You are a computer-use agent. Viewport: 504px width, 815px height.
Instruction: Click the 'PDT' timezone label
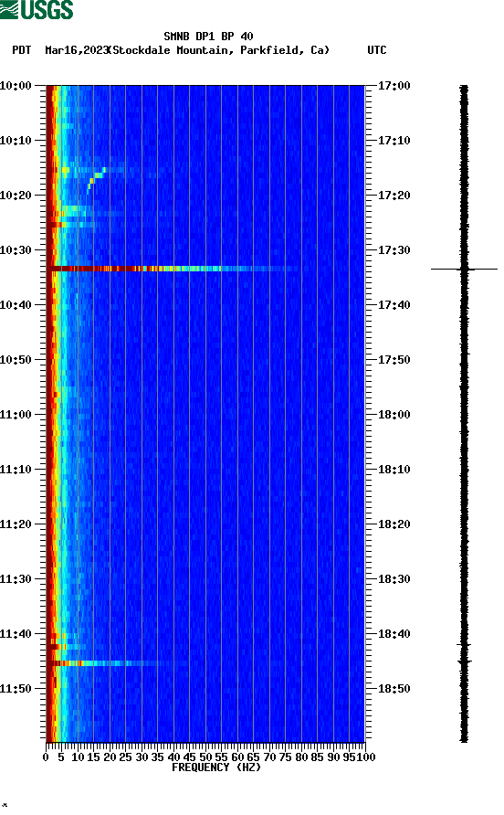[21, 50]
